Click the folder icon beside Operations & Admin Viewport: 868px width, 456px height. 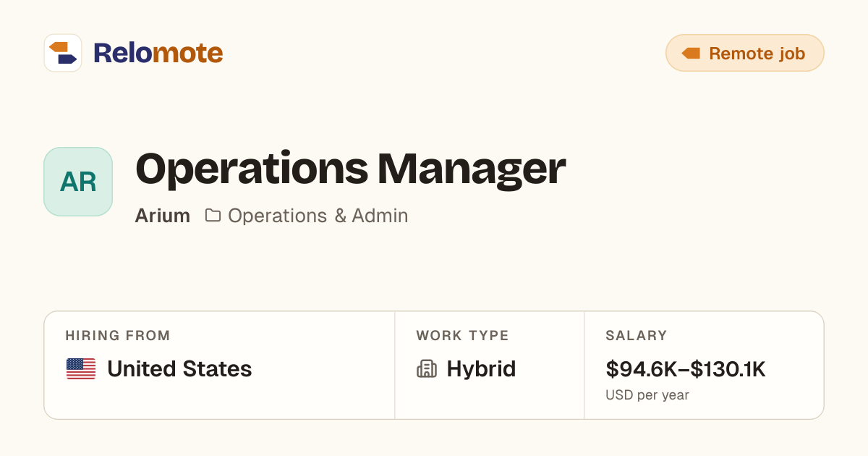tap(213, 216)
